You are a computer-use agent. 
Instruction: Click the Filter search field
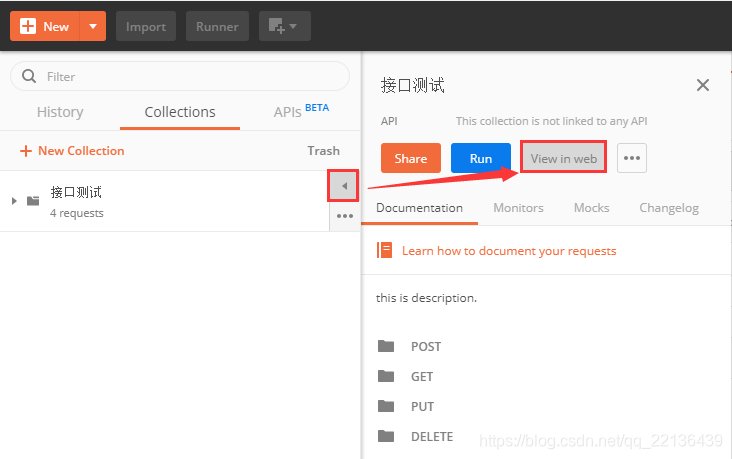pos(180,76)
